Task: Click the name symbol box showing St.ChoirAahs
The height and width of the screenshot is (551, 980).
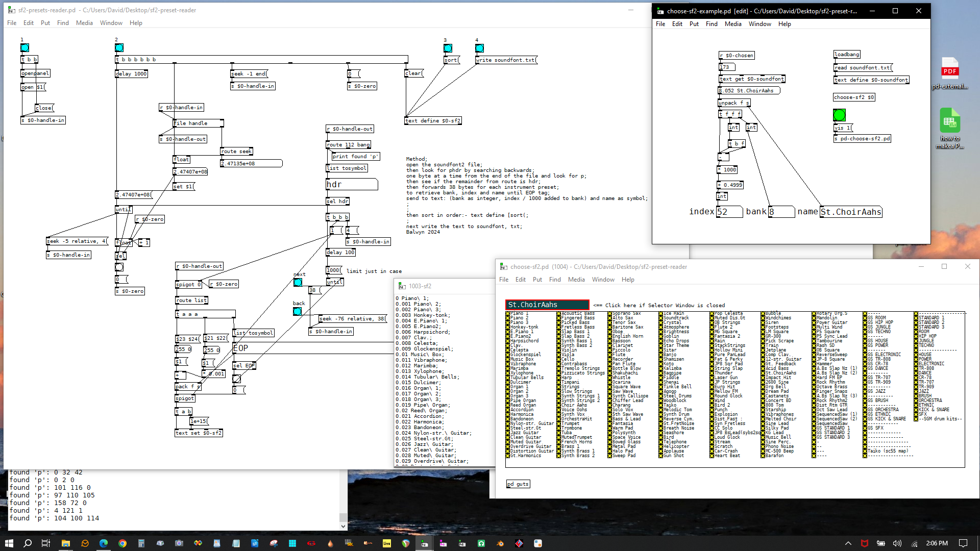Action: pos(851,212)
